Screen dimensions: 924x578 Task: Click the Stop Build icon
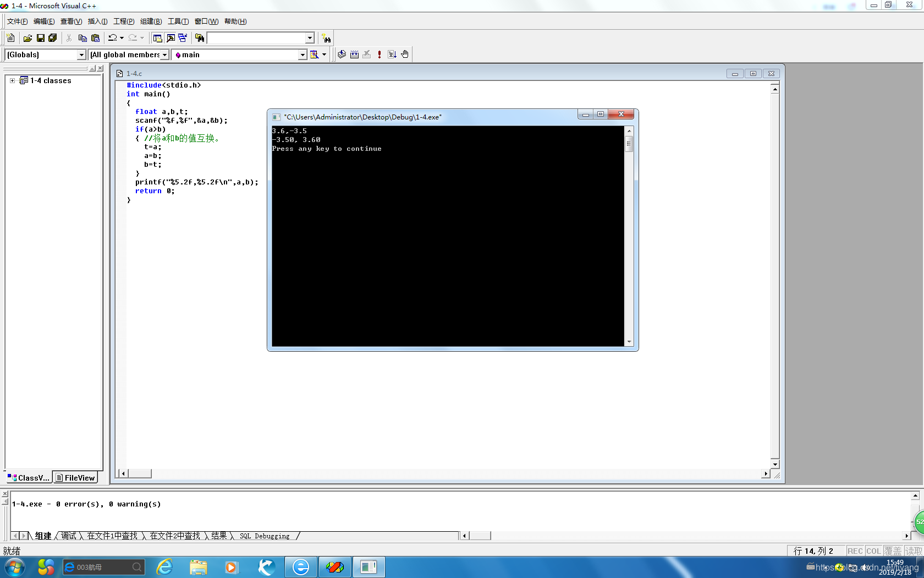pyautogui.click(x=367, y=54)
